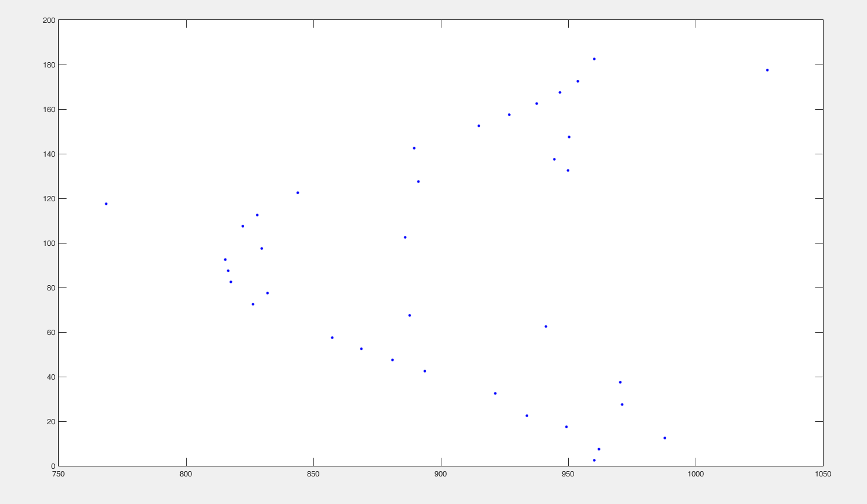Click the y-axis tick label "160"

click(49, 110)
